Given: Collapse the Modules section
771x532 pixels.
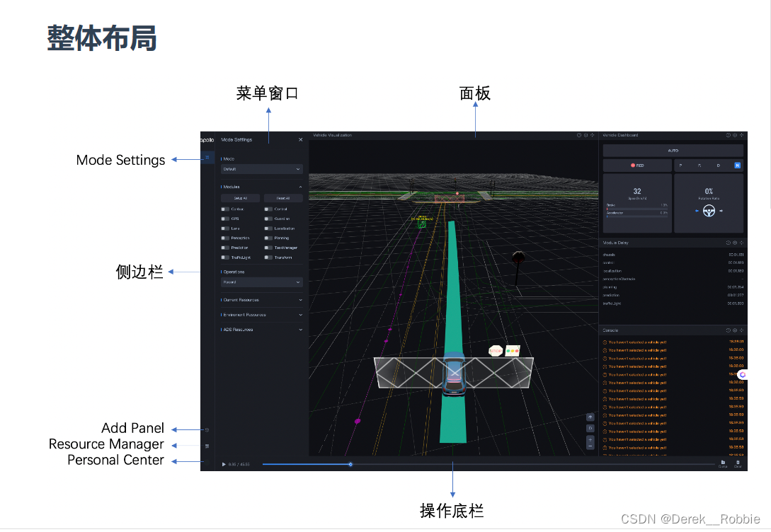Looking at the screenshot, I should tap(300, 187).
